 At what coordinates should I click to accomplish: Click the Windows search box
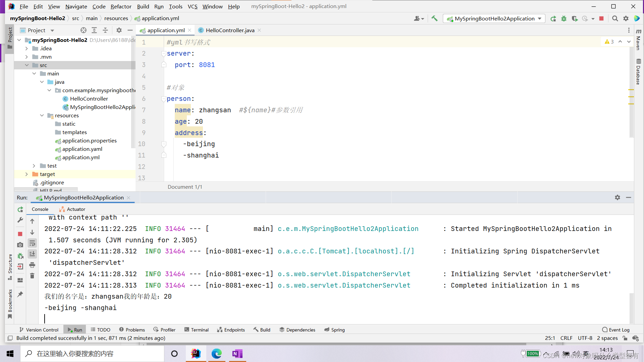pyautogui.click(x=93, y=354)
